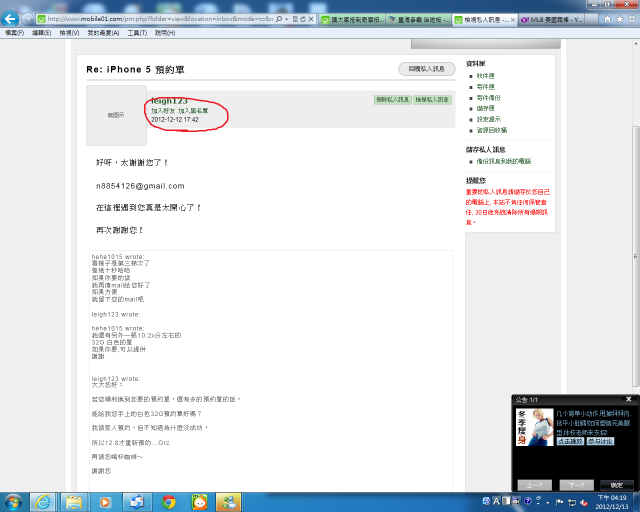640x512 pixels.
Task: Show hidden tray icons arrow
Action: click(548, 502)
